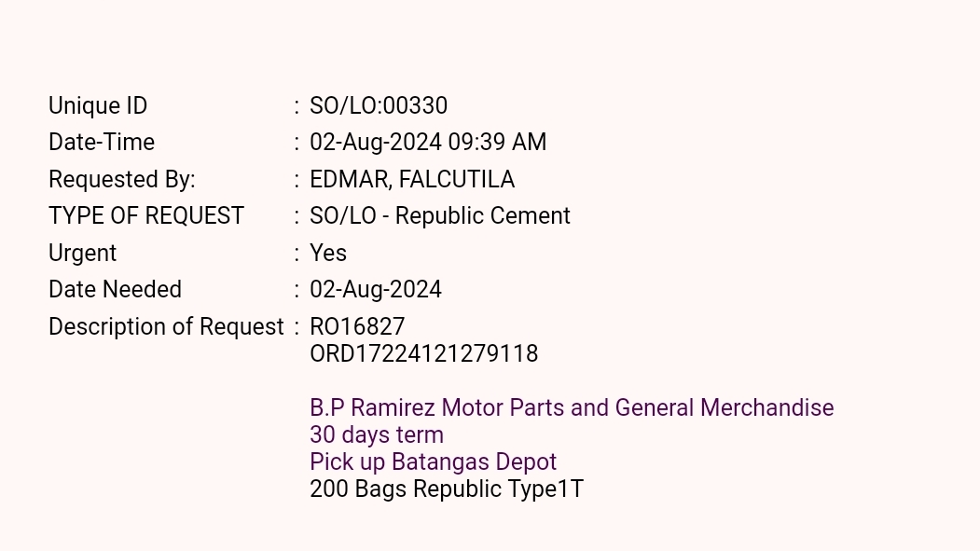Click the TYPE OF REQUEST label
This screenshot has height=551, width=980.
pos(146,216)
